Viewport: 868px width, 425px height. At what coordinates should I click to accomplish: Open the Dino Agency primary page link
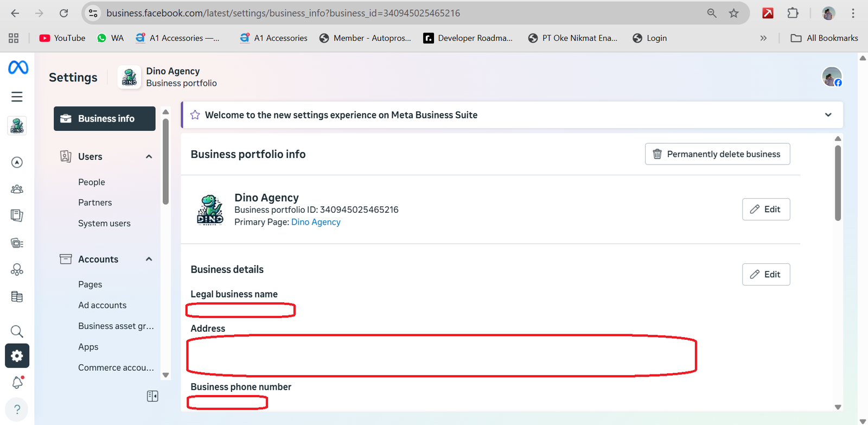coord(316,222)
